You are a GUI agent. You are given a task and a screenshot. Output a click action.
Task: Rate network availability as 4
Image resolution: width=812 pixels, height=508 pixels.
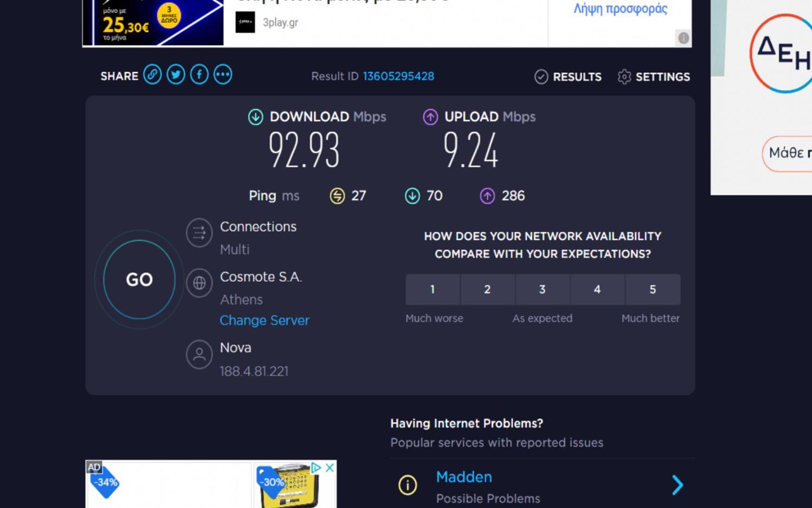click(x=598, y=289)
